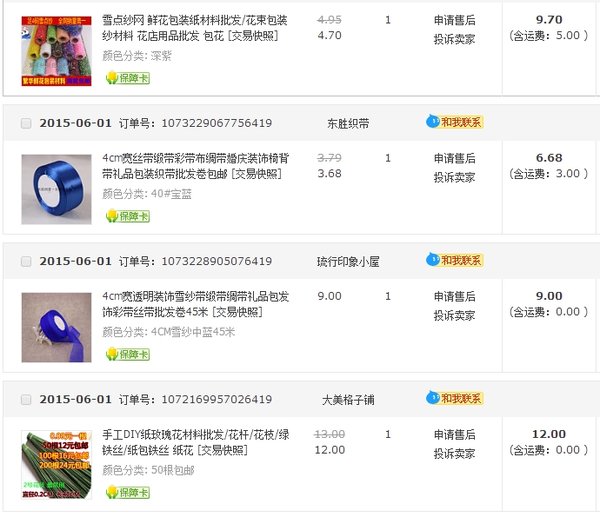Open the 4cm宽丝带缎带彩带 product title link
600x517 pixels.
click(x=195, y=166)
